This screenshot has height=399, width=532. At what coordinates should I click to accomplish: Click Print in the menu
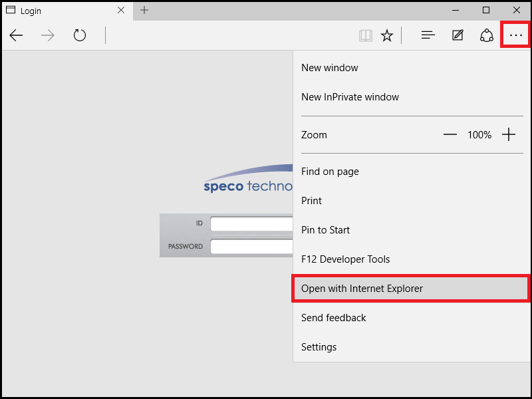click(x=311, y=201)
